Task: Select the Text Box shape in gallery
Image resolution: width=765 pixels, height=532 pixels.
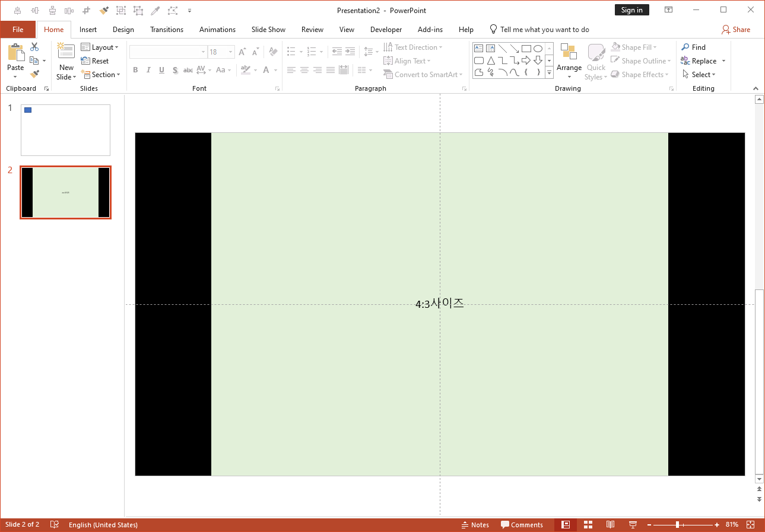Action: (478, 49)
